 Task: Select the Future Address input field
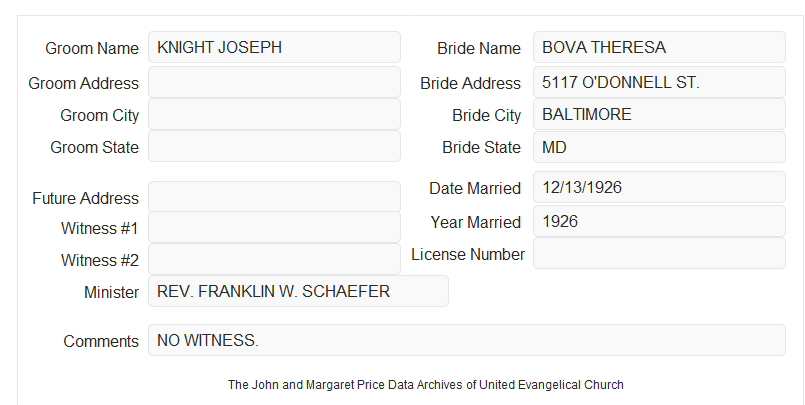coord(274,197)
